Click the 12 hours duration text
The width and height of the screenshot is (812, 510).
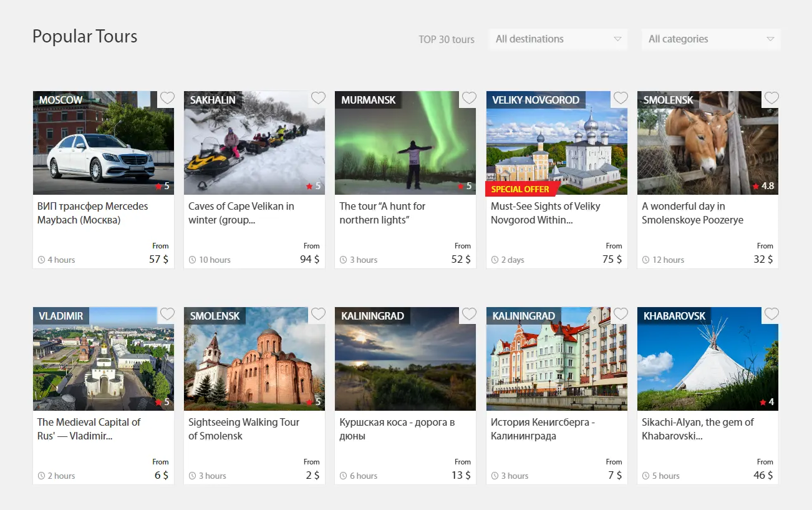668,260
